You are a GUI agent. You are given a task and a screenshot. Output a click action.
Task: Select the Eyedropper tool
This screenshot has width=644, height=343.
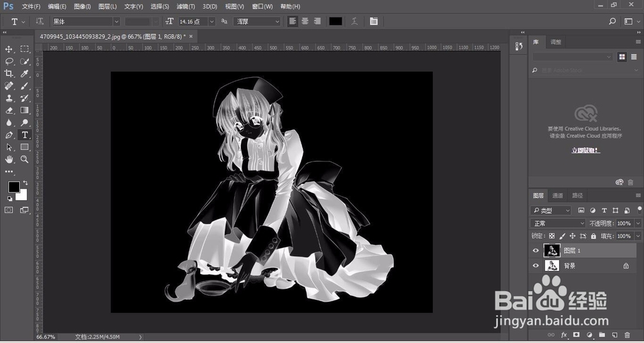[24, 73]
